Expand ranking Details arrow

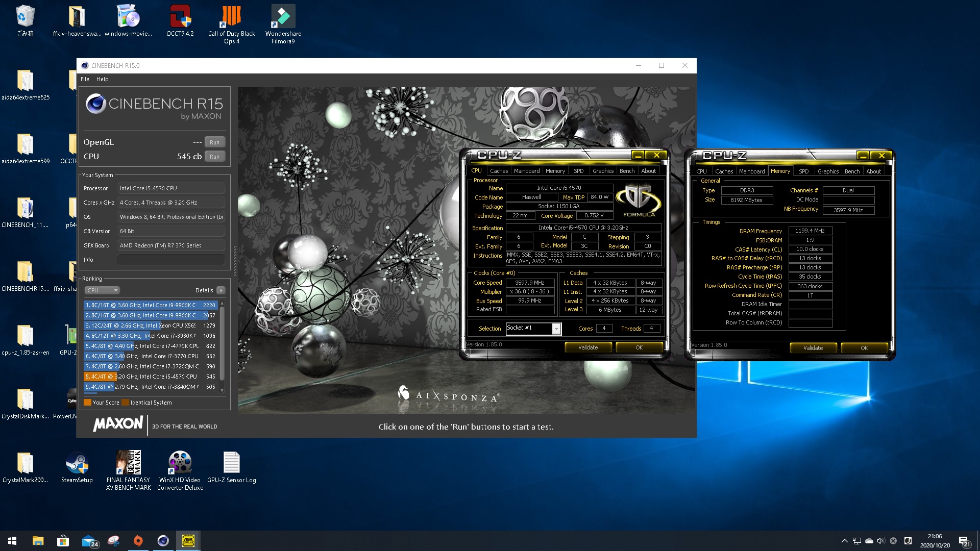(221, 290)
